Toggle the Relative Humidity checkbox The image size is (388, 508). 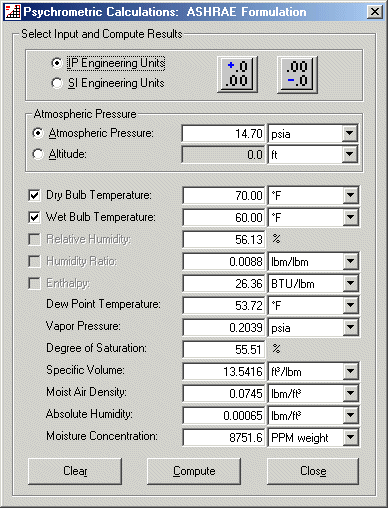pyautogui.click(x=34, y=239)
